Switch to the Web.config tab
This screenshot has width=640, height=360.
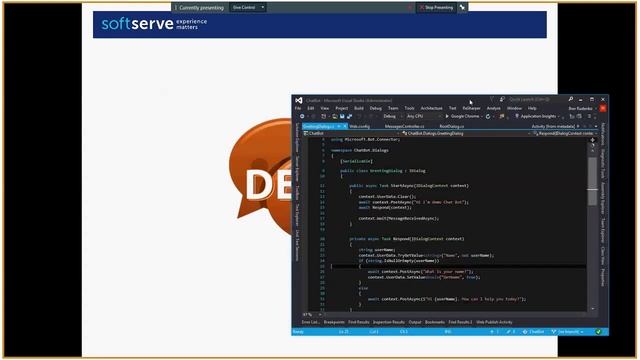[360, 127]
